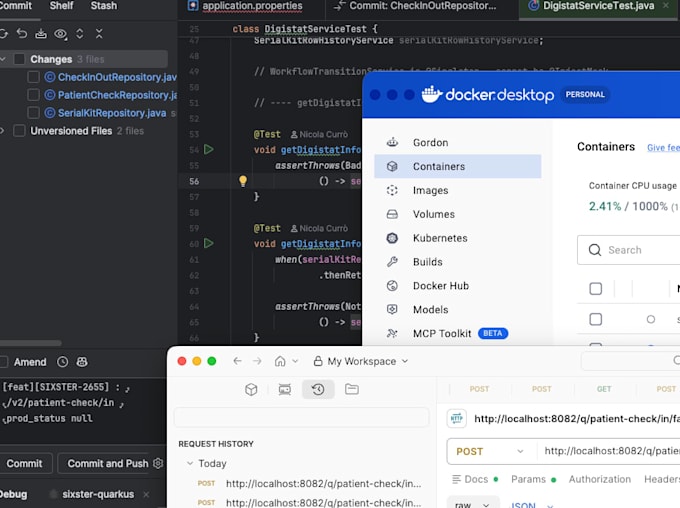Go forward with Postman forward arrow
The image size is (680, 508).
tap(257, 361)
